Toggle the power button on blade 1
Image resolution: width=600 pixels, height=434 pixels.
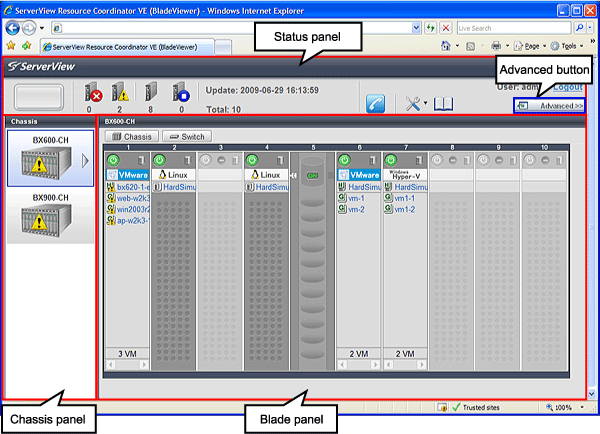pyautogui.click(x=113, y=160)
